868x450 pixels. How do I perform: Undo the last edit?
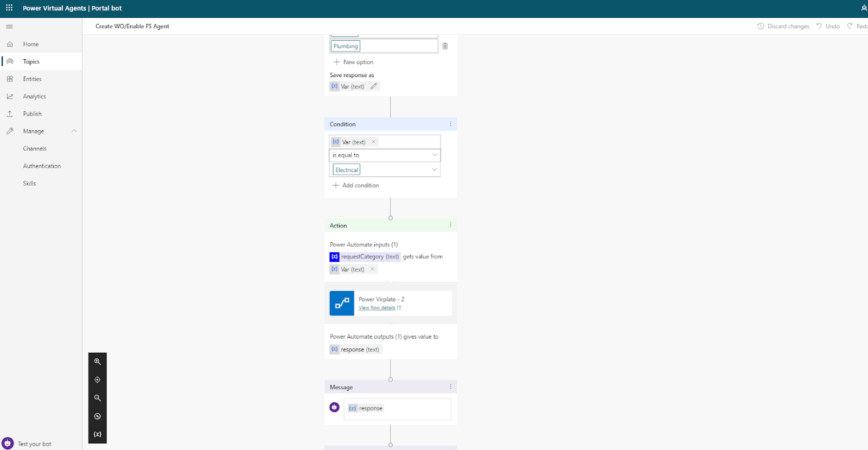(x=828, y=26)
